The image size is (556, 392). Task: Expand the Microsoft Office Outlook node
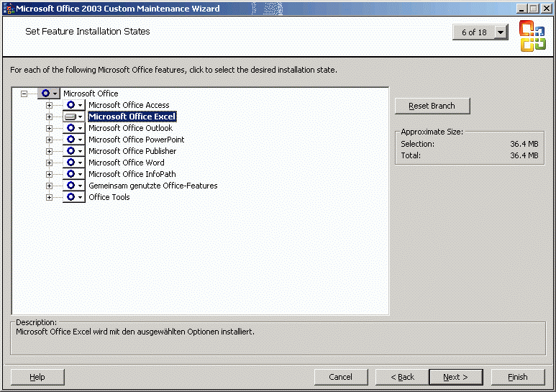[50, 128]
